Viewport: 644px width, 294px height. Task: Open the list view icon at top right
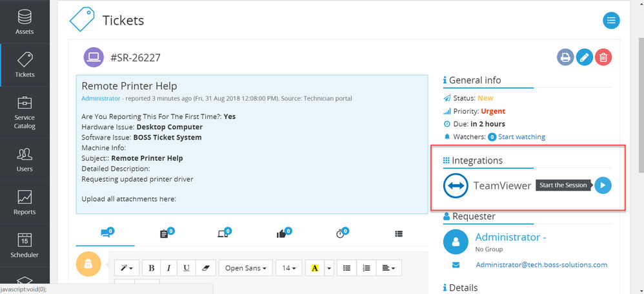point(611,20)
